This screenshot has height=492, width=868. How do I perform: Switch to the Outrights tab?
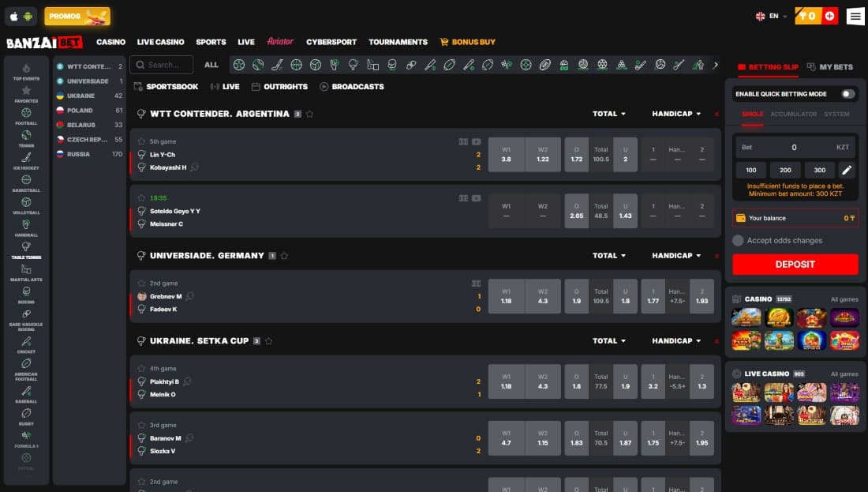tap(279, 87)
